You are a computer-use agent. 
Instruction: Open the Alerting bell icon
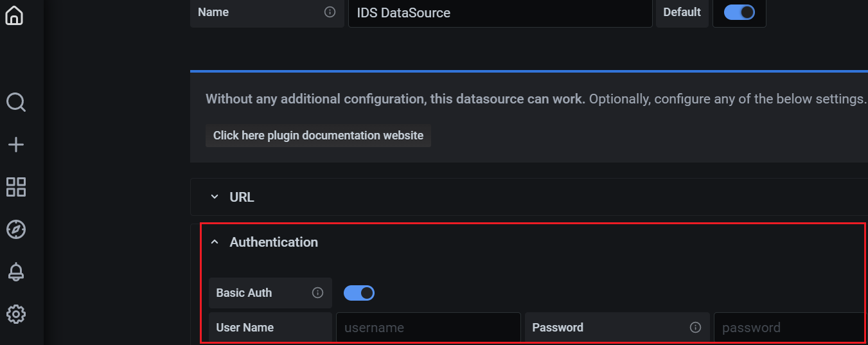[x=15, y=272]
